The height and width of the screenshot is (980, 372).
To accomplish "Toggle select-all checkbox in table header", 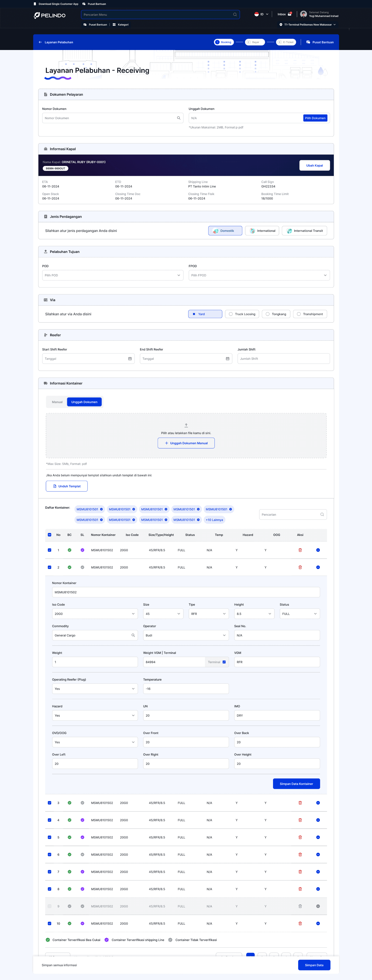I will 49,535.
